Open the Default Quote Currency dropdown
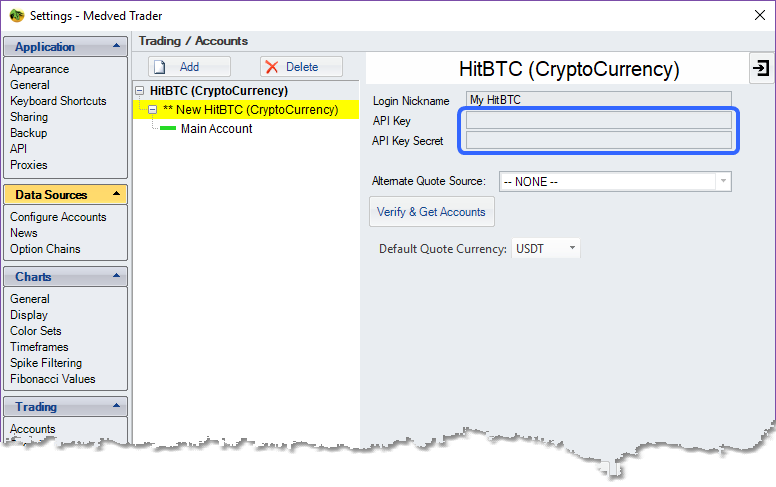The width and height of the screenshot is (776, 487). 572,248
